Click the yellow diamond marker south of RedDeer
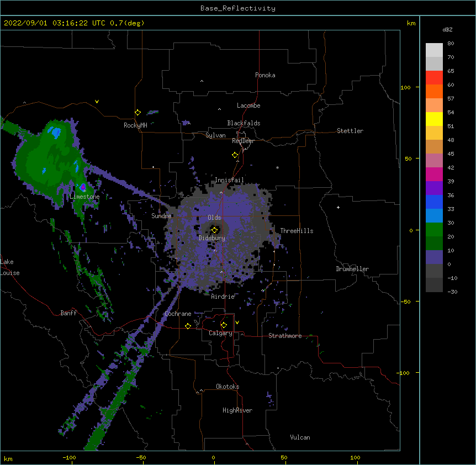Screen dimensions: 476x465 coord(235,155)
